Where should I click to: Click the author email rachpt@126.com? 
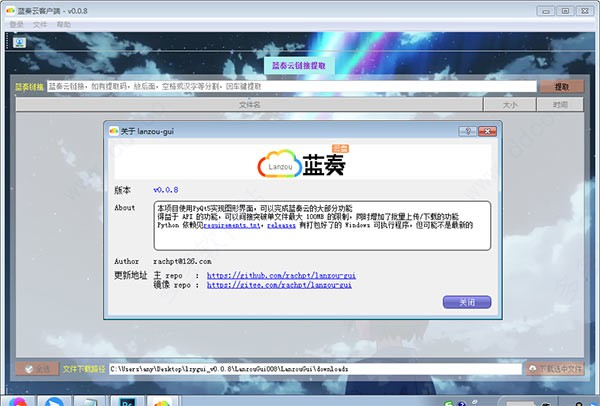(x=182, y=261)
